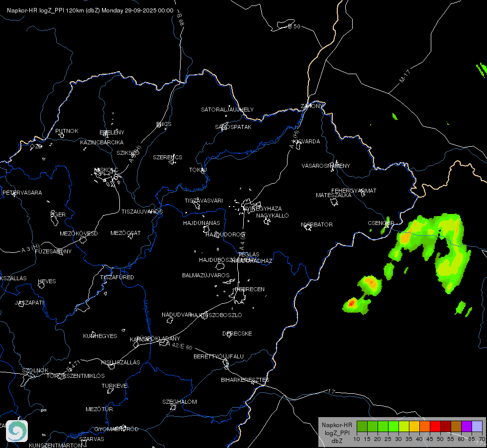
Task: Click the 'Napkor-HR' label in the legend
Action: tap(337, 425)
